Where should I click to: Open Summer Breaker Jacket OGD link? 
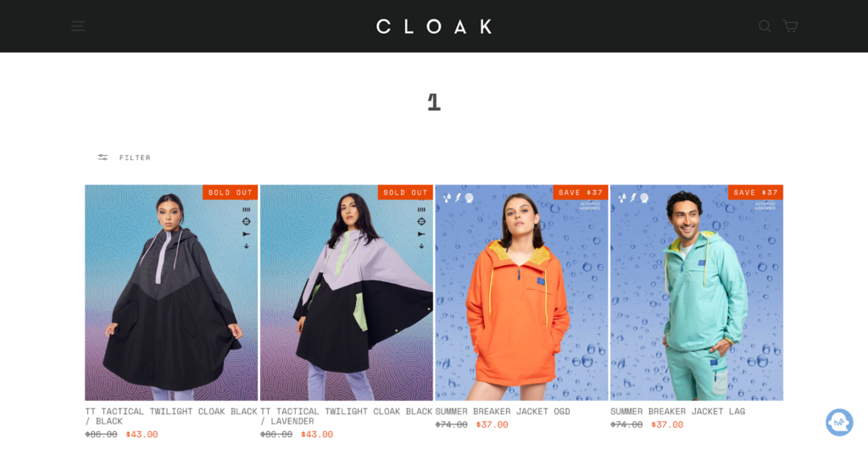[x=503, y=412]
